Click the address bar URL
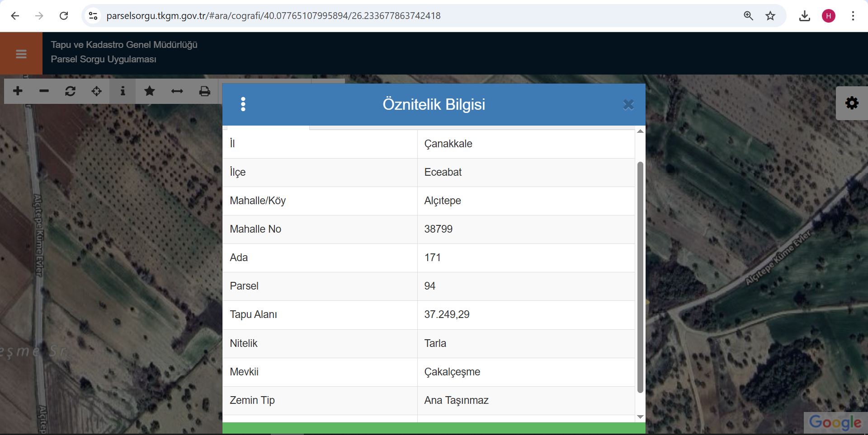Image resolution: width=868 pixels, height=435 pixels. click(x=273, y=16)
